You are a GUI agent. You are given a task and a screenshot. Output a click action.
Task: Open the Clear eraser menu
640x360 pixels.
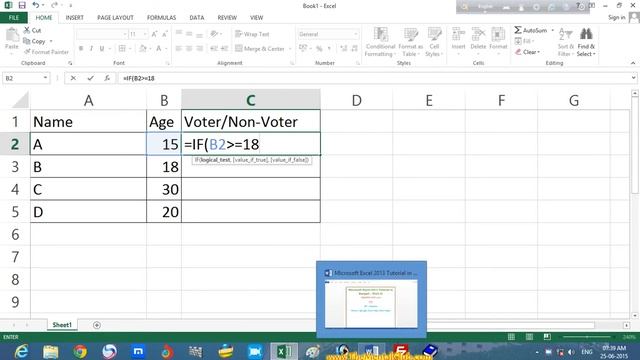(527, 52)
